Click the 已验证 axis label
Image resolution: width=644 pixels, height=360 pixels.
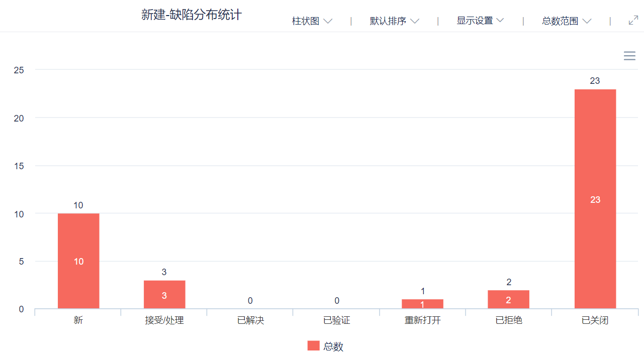pos(336,320)
